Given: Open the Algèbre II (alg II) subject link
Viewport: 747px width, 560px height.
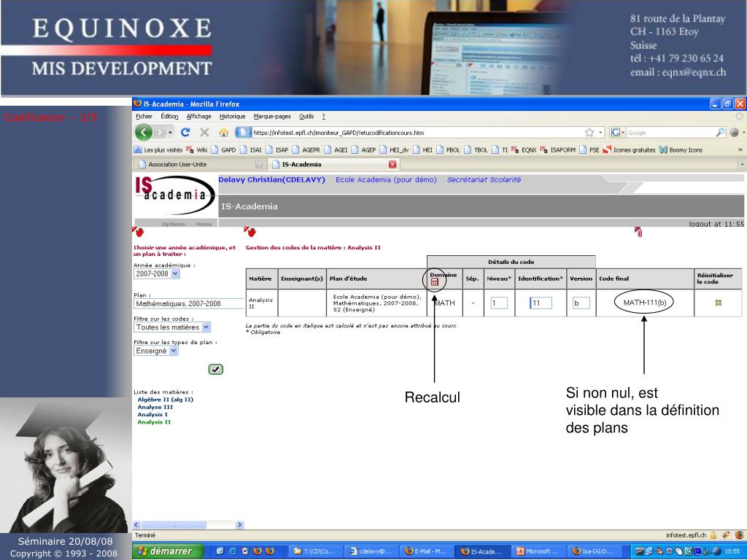Looking at the screenshot, I should [166, 400].
